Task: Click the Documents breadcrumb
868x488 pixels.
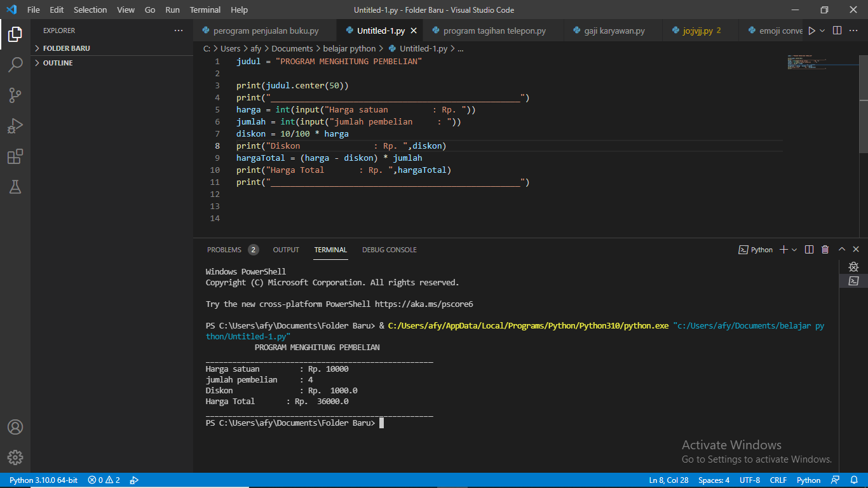Action: (292, 48)
